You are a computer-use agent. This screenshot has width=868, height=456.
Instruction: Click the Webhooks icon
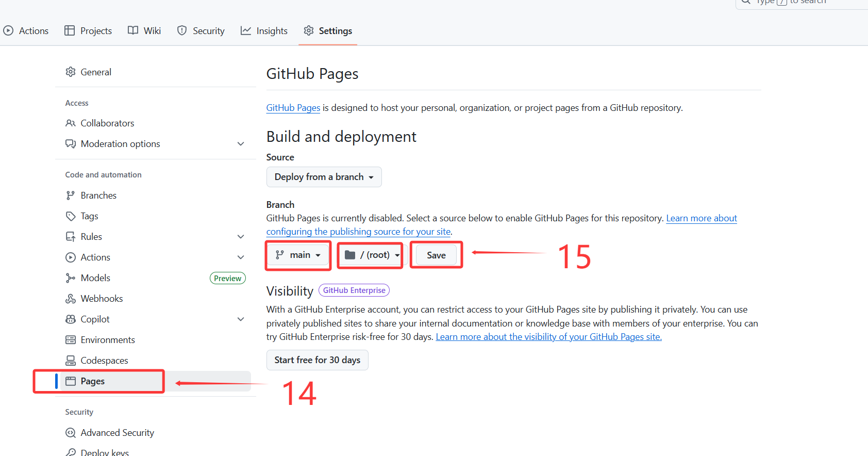coord(71,299)
